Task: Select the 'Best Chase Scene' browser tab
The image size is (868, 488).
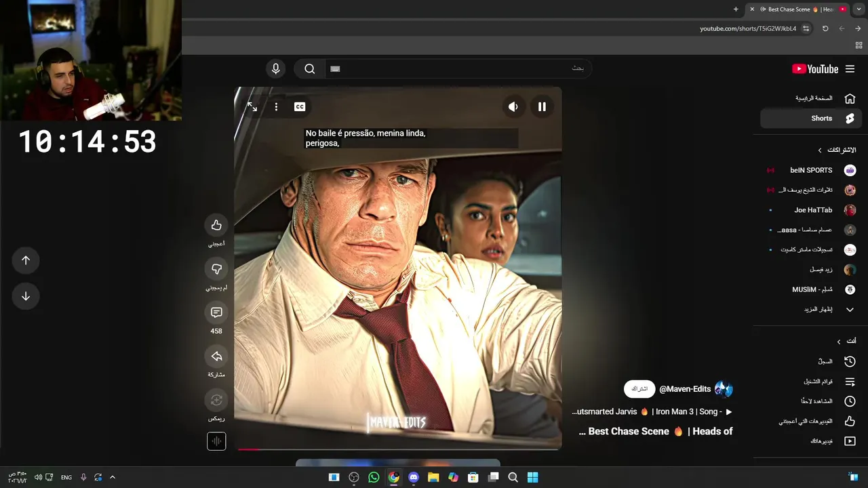Action: tap(797, 9)
